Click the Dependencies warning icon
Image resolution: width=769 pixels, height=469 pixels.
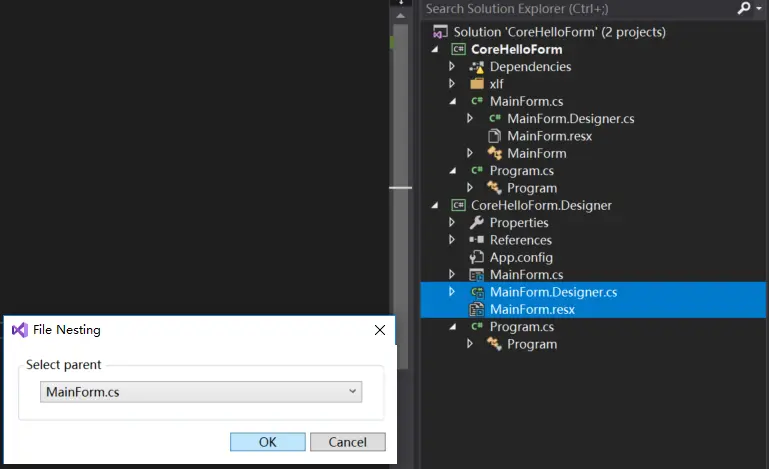tap(477, 67)
